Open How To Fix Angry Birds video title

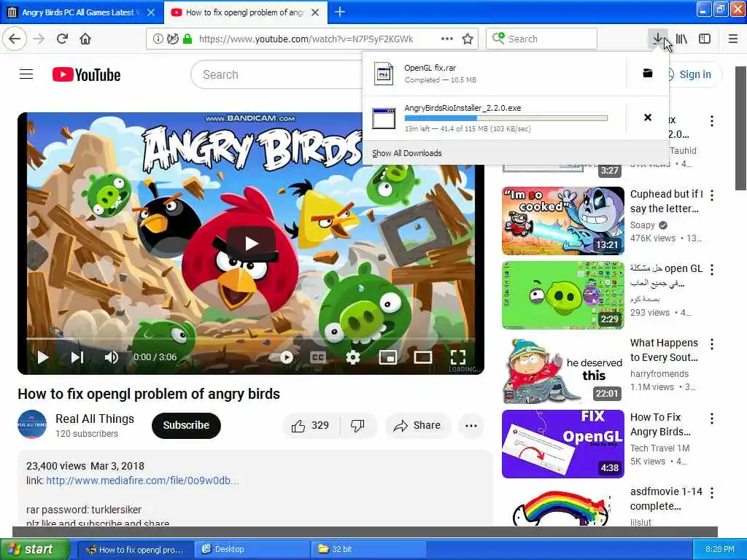coord(660,424)
